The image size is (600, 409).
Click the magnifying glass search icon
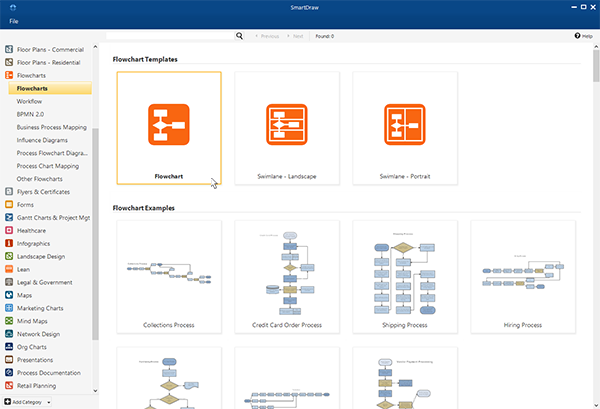point(240,36)
